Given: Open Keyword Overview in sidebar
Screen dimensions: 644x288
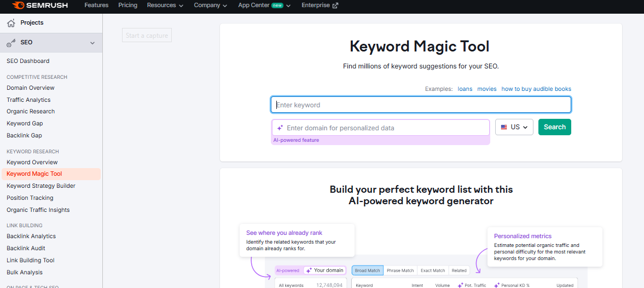Looking at the screenshot, I should pos(32,162).
